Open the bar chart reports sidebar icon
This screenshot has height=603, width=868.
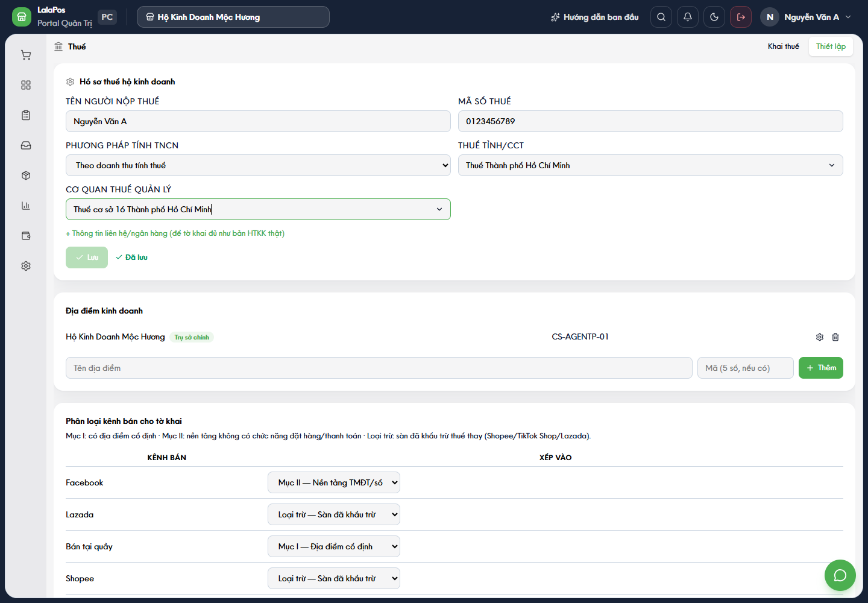26,206
